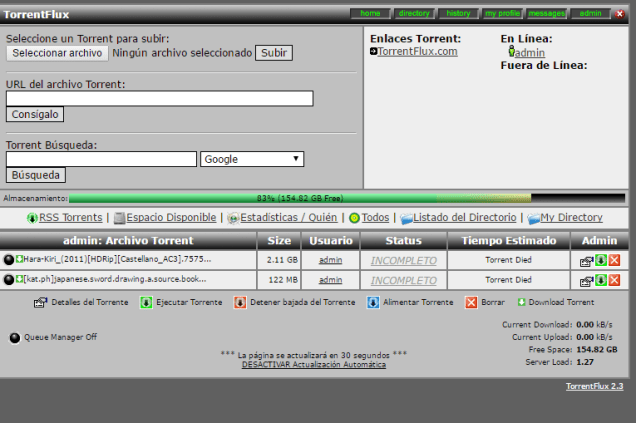Click legend icon for Download Torrent
The width and height of the screenshot is (636, 423).
pos(522,302)
